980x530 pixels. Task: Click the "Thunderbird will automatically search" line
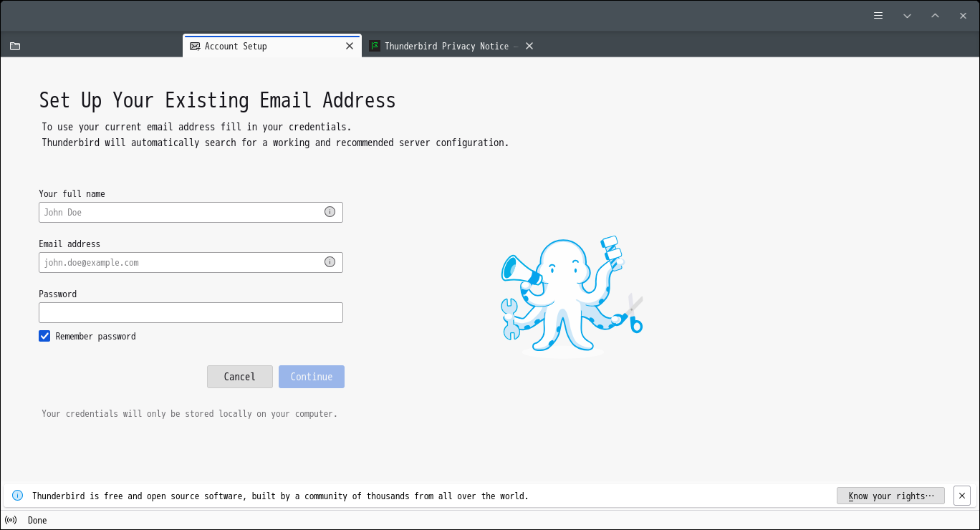[x=275, y=143]
